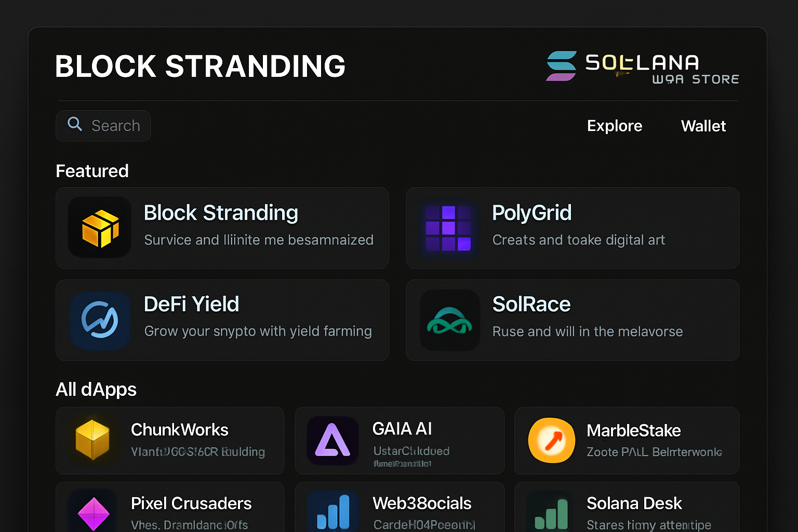This screenshot has width=798, height=532.
Task: Click the magnifying glass search icon
Action: pyautogui.click(x=74, y=125)
